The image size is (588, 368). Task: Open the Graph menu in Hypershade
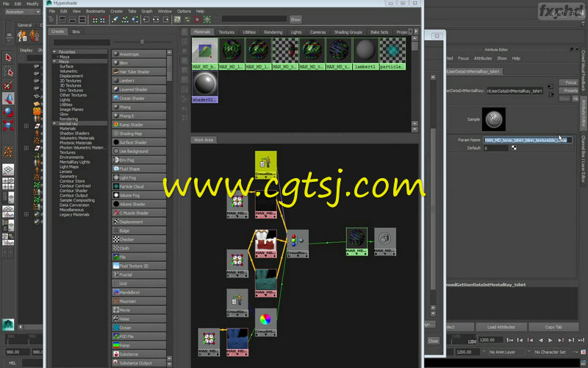[146, 11]
